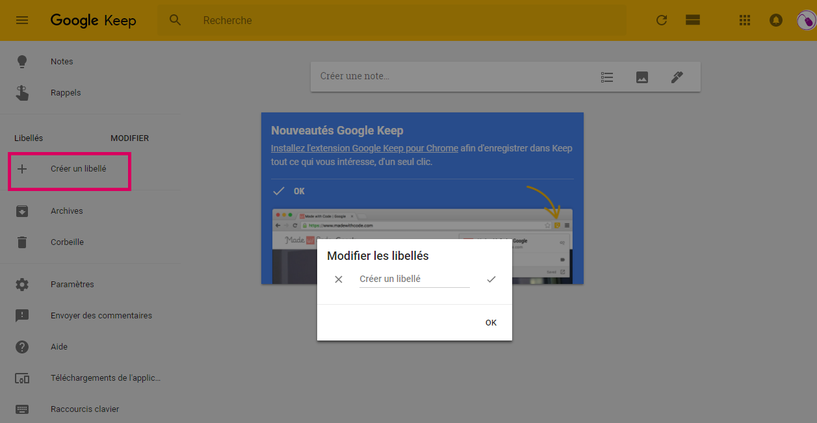
Task: Click the Créer un libellé dialog input
Action: [x=414, y=279]
